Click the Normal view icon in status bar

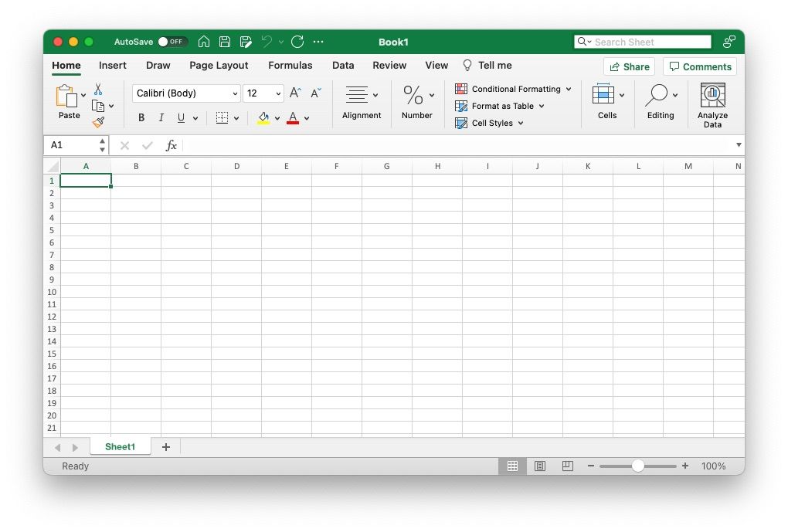click(x=512, y=466)
